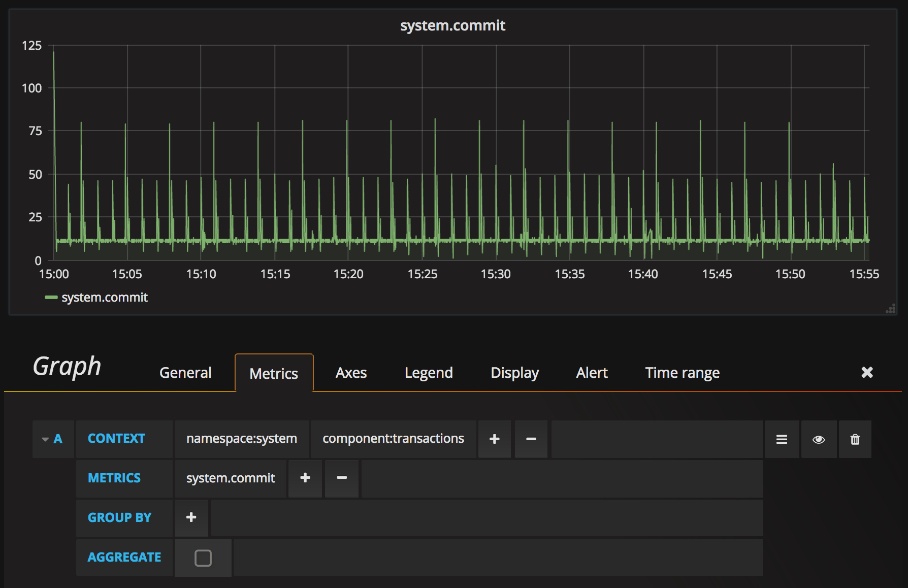Click the empty metrics input field
The image size is (908, 588).
(x=562, y=478)
